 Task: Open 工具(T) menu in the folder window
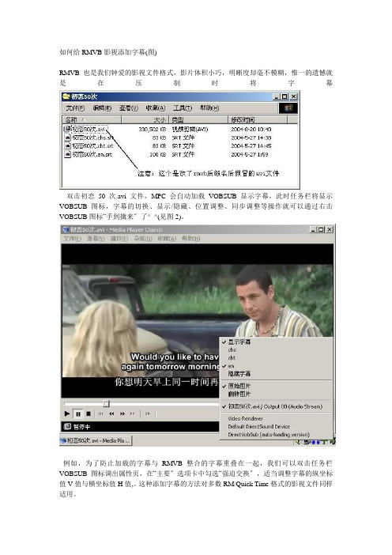click(183, 108)
